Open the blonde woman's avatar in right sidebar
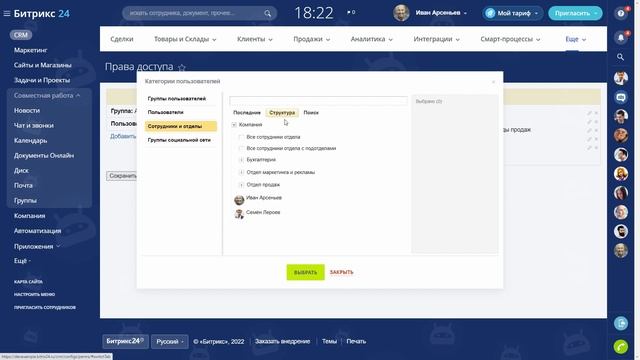 pyautogui.click(x=621, y=174)
